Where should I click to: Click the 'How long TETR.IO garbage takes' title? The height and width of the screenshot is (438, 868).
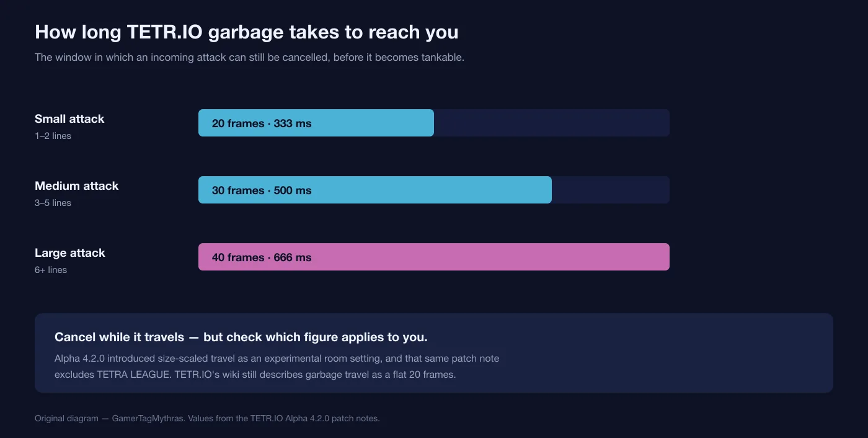coord(247,32)
